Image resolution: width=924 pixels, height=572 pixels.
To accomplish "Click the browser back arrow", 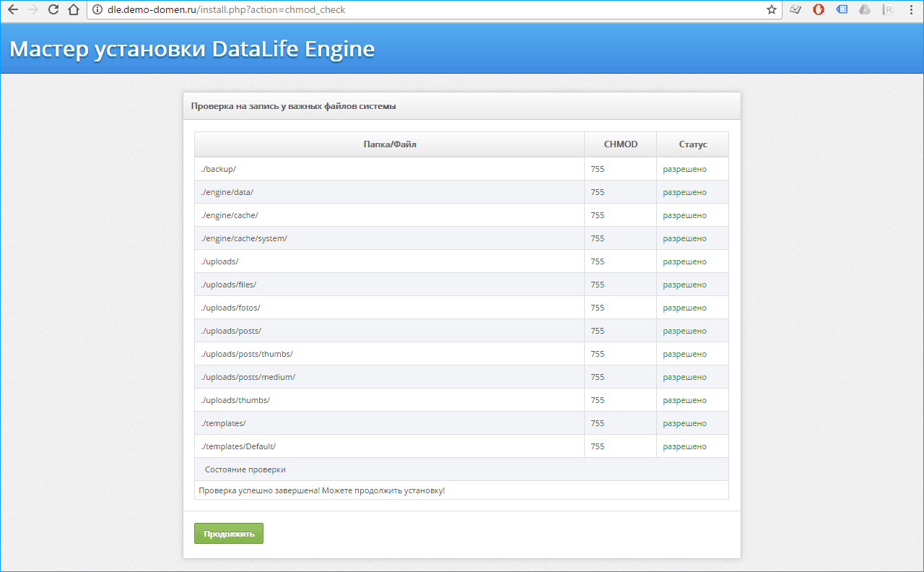I will tap(12, 10).
